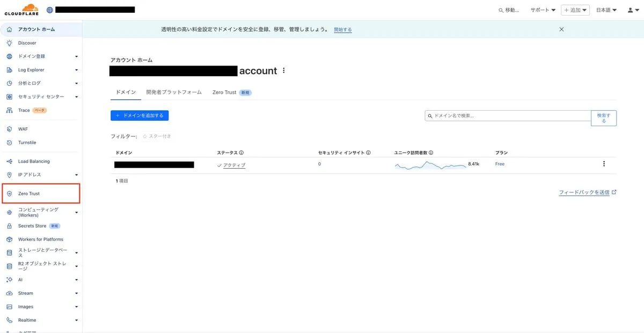Screen dimensions: 644x333
Task: Expand the ドメイン登録 sidebar section
Action: (x=76, y=56)
